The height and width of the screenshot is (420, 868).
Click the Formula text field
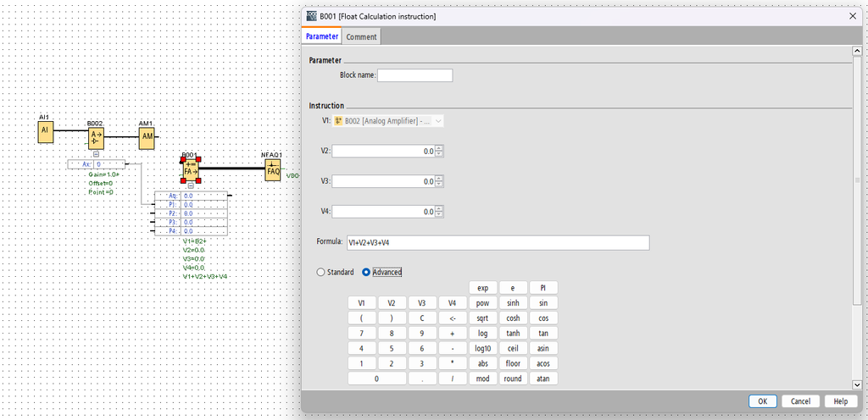tap(498, 243)
